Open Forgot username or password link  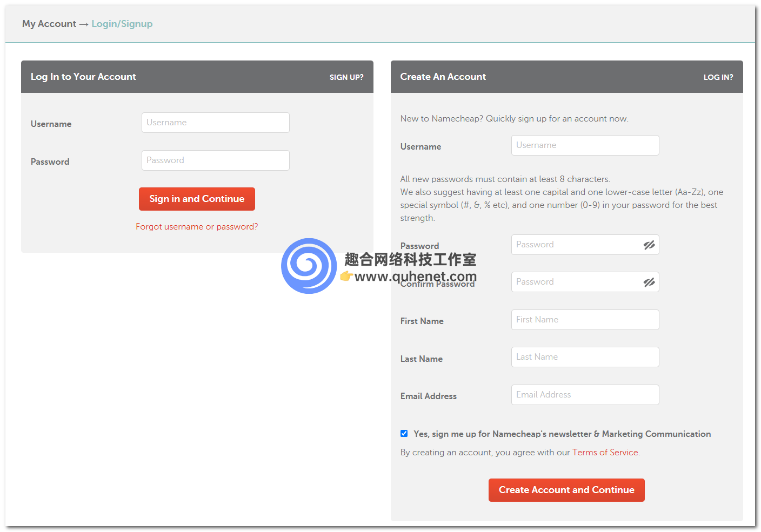coord(197,226)
